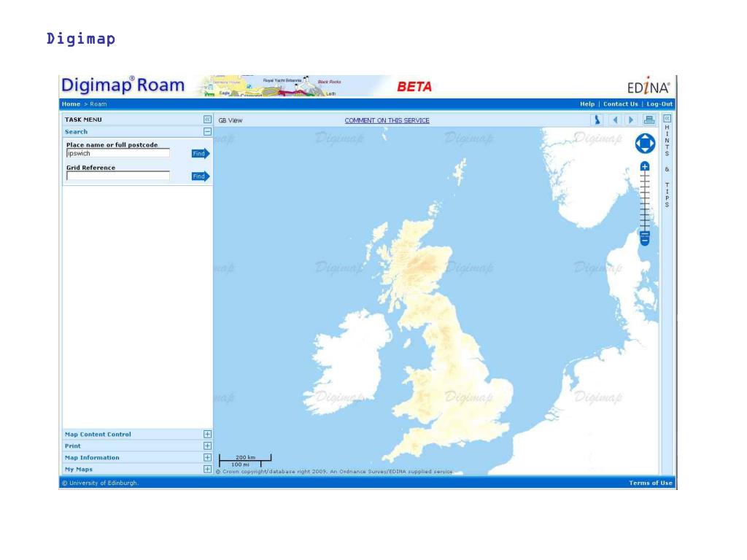This screenshot has width=747, height=560.
Task: Click the Grid Reference input field
Action: point(117,176)
